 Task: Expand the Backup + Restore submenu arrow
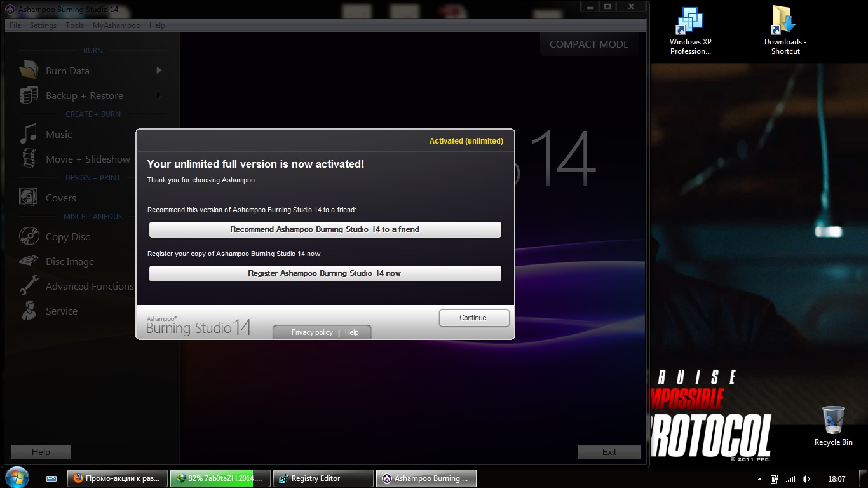pos(159,95)
